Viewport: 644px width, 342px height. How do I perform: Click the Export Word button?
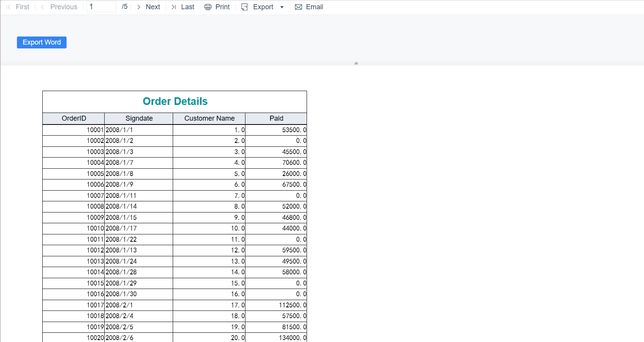[x=42, y=42]
